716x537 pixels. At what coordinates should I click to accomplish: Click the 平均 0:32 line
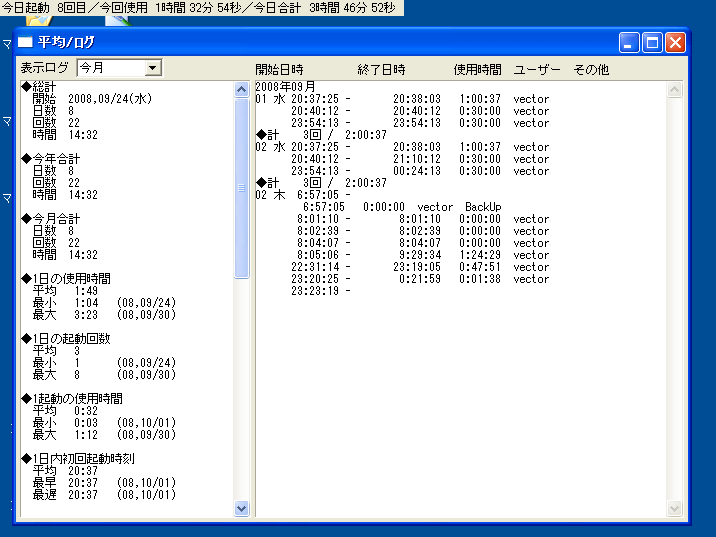point(65,411)
